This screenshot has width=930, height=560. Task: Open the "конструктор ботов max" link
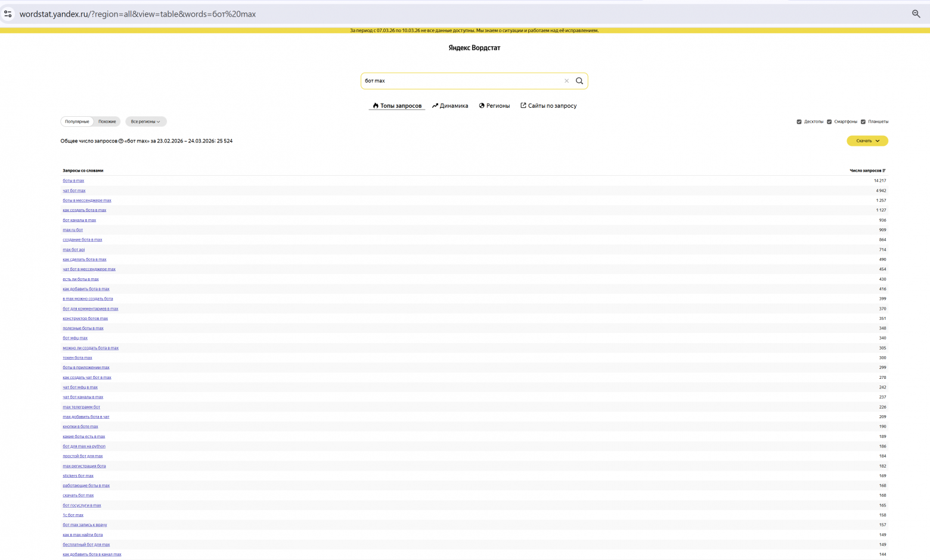(x=85, y=319)
